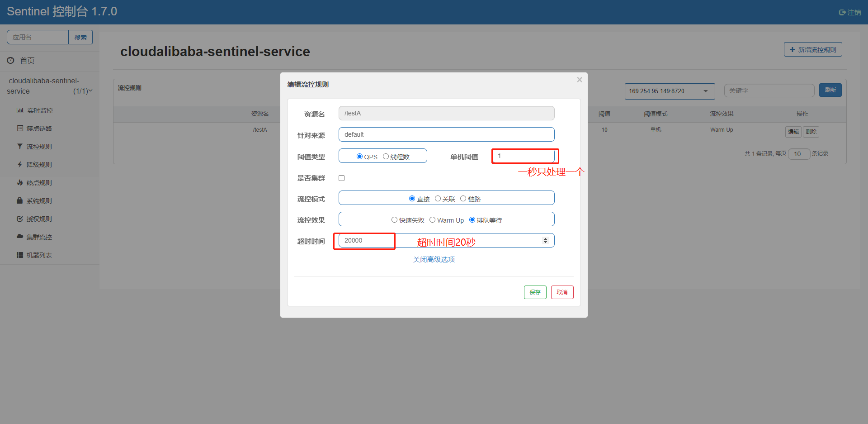This screenshot has height=424, width=868.
Task: Click the 应用名 search input
Action: (38, 37)
